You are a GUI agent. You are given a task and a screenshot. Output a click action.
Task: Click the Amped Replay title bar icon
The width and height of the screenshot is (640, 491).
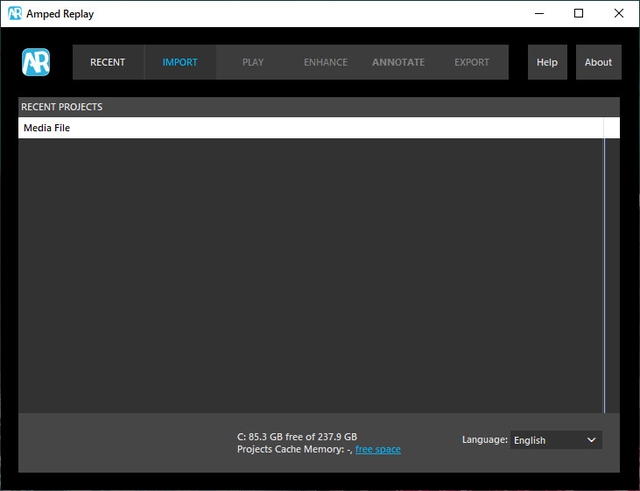click(x=15, y=14)
